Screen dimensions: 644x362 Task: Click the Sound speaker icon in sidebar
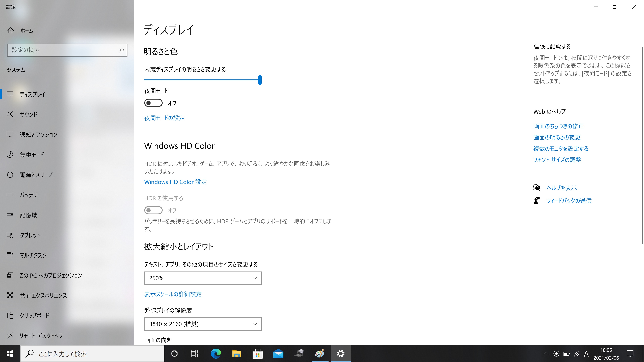[x=10, y=114]
